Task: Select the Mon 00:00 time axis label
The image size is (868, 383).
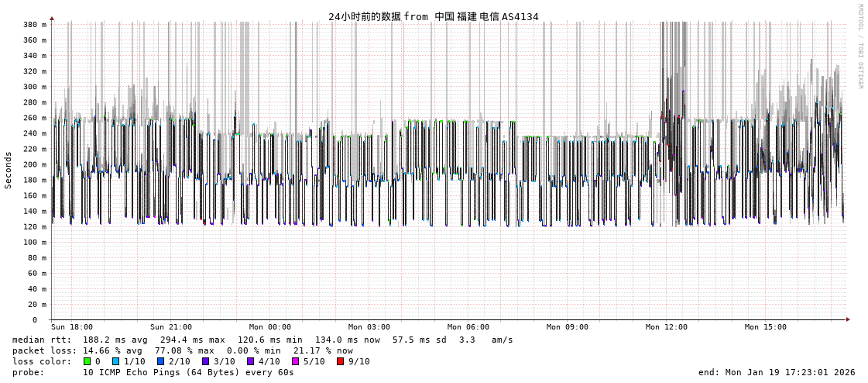Action: point(270,327)
